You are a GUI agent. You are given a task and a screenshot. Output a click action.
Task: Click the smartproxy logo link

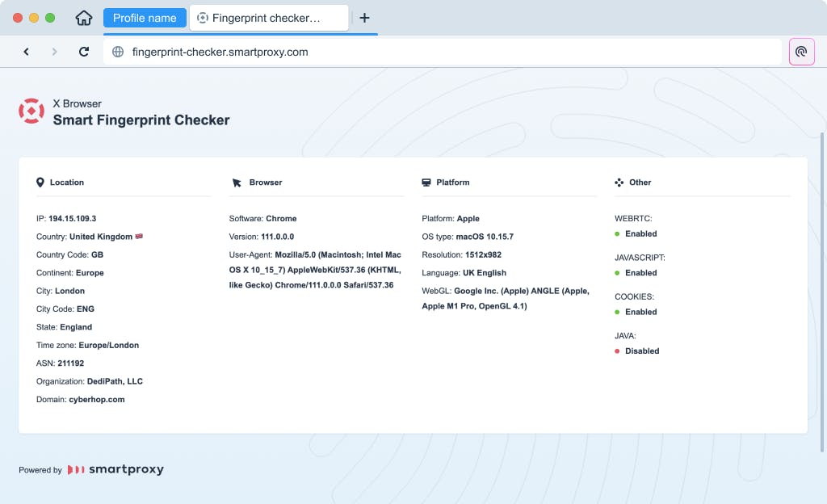[x=115, y=469]
